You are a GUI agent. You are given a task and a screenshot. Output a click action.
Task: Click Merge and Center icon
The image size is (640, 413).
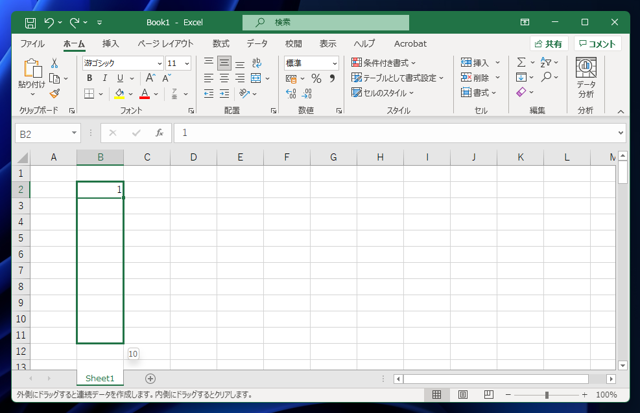pyautogui.click(x=256, y=78)
